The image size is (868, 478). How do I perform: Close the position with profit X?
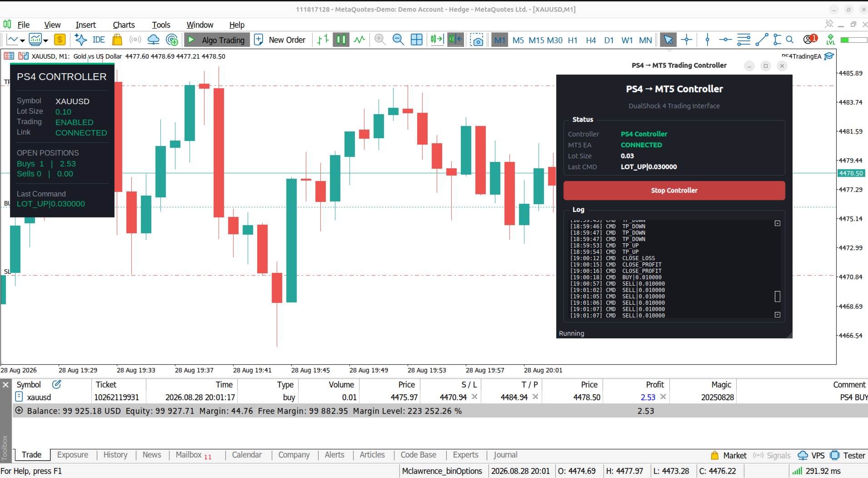tap(663, 397)
